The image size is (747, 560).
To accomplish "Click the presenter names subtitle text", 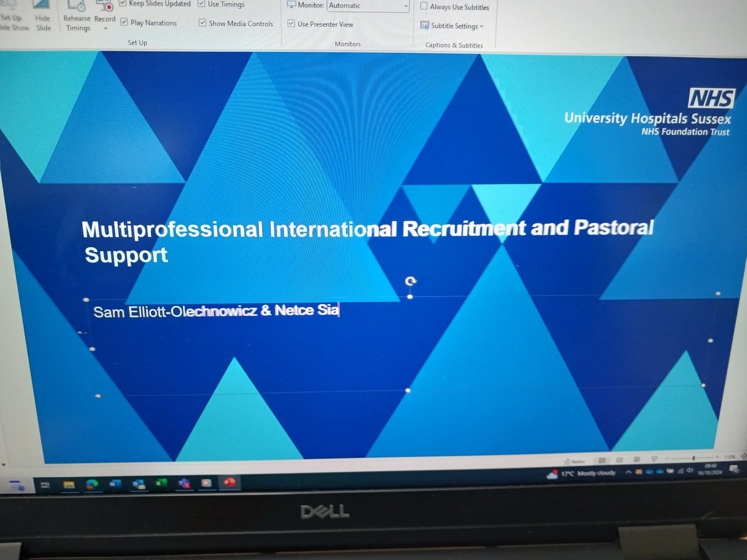I will pos(216,311).
